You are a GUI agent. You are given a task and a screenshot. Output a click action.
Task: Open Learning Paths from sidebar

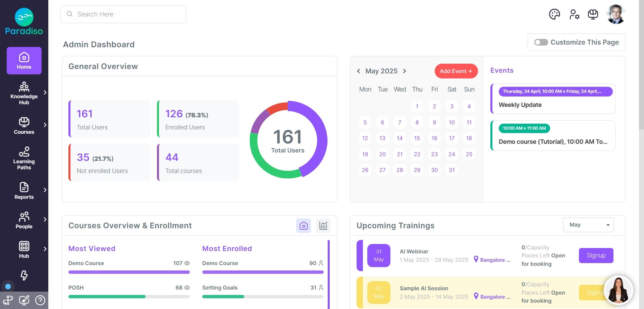[x=24, y=158]
